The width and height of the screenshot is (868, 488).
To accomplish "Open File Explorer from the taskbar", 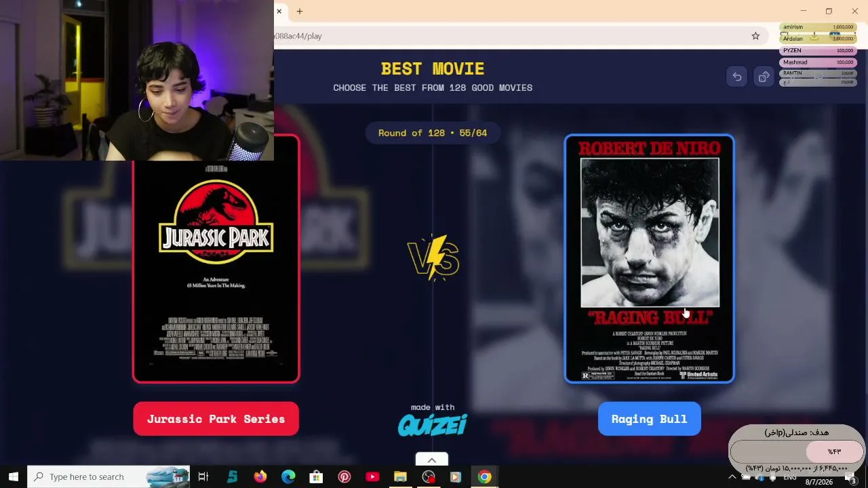I will point(400,476).
